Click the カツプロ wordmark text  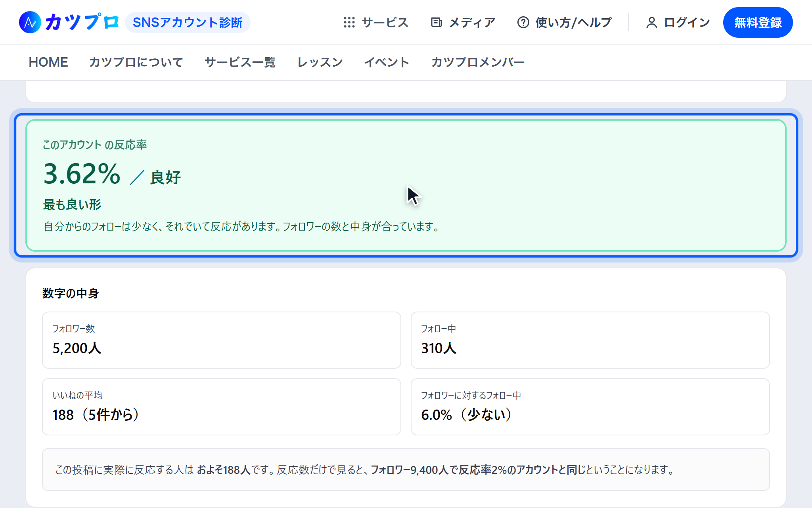82,22
